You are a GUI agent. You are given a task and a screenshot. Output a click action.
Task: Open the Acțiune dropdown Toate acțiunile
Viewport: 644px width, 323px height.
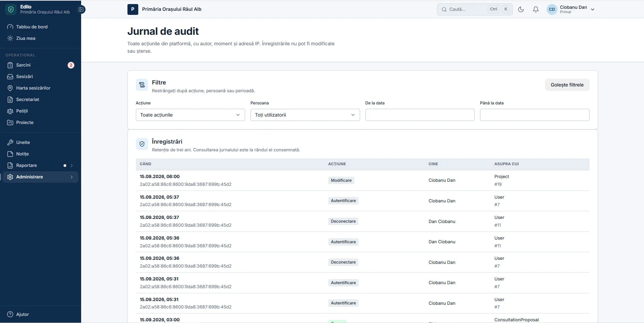coord(190,115)
